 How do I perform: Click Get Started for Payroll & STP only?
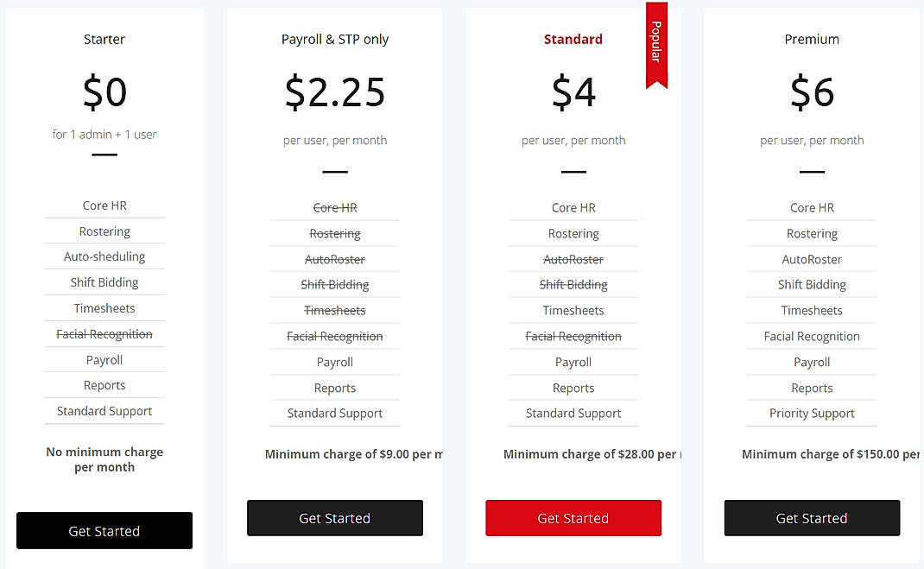pyautogui.click(x=334, y=518)
